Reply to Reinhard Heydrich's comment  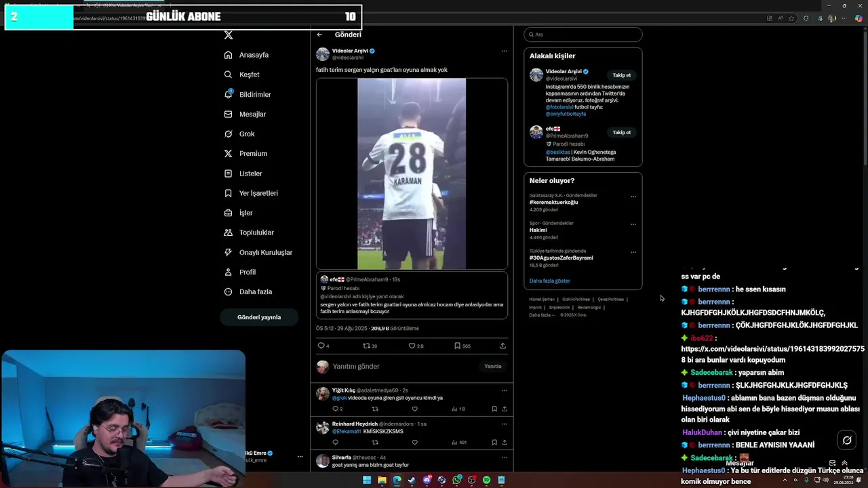[335, 443]
